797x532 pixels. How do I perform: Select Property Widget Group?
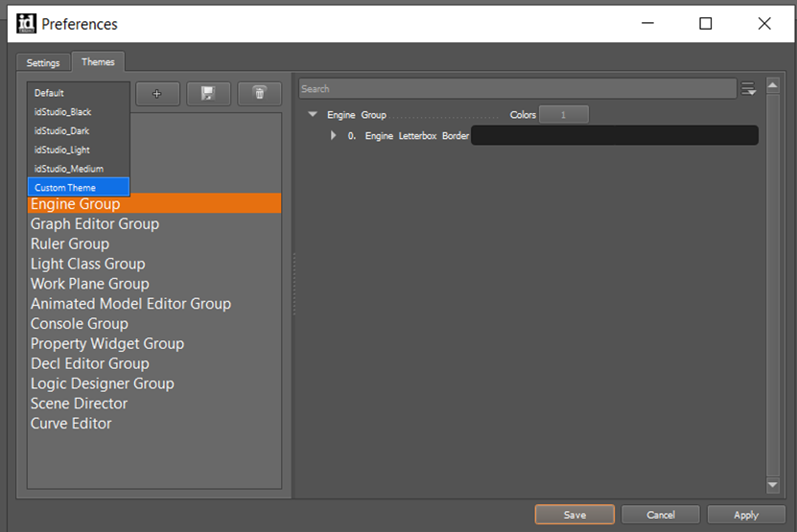[154, 343]
